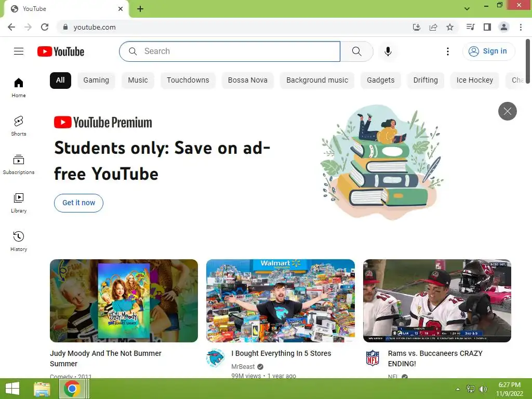
Task: Click the YouTube Premium banner logo
Action: tap(103, 123)
